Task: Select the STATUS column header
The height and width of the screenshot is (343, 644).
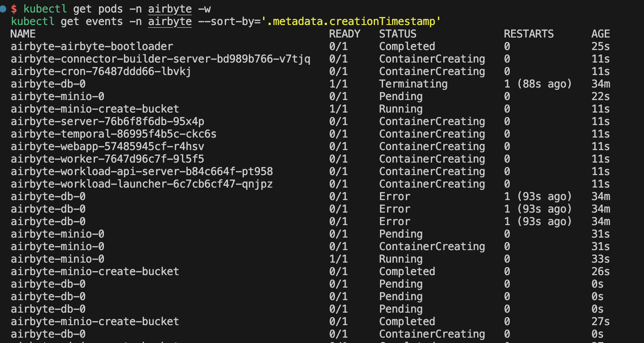Action: coord(397,33)
